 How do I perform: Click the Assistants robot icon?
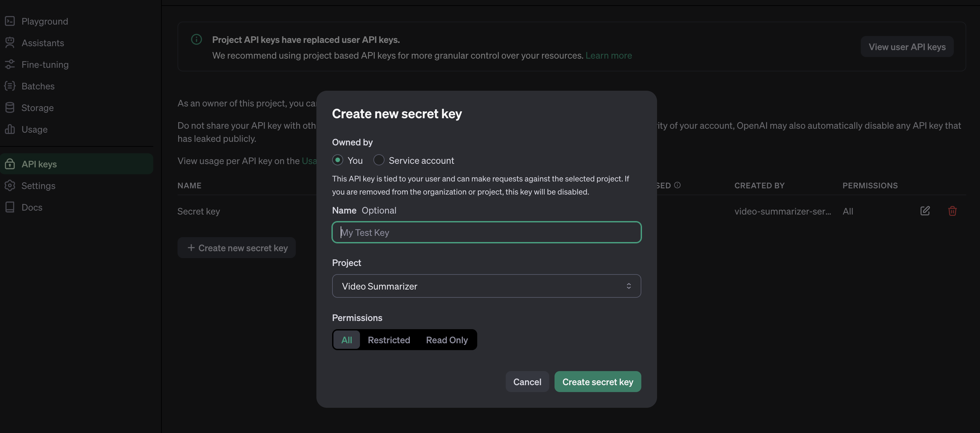coord(10,43)
